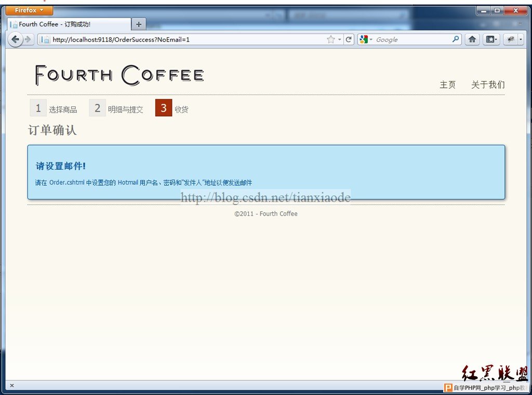Open the 主页 navigation link

pos(447,85)
